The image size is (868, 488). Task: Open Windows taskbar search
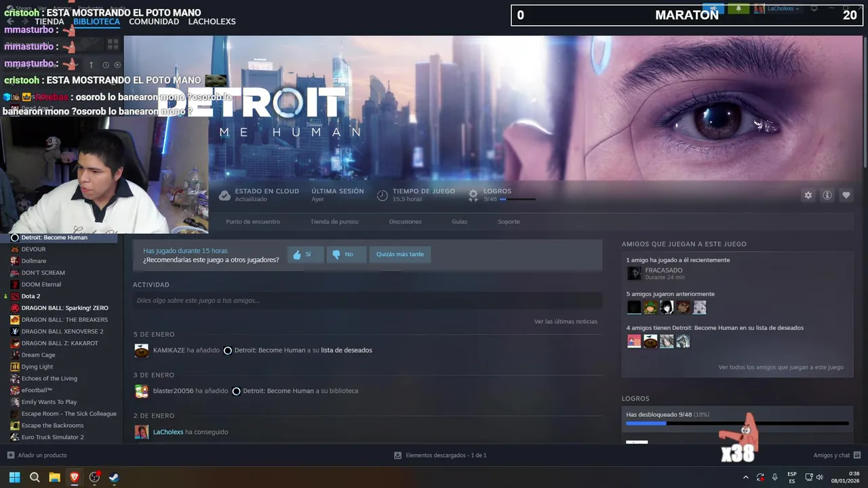(35, 477)
